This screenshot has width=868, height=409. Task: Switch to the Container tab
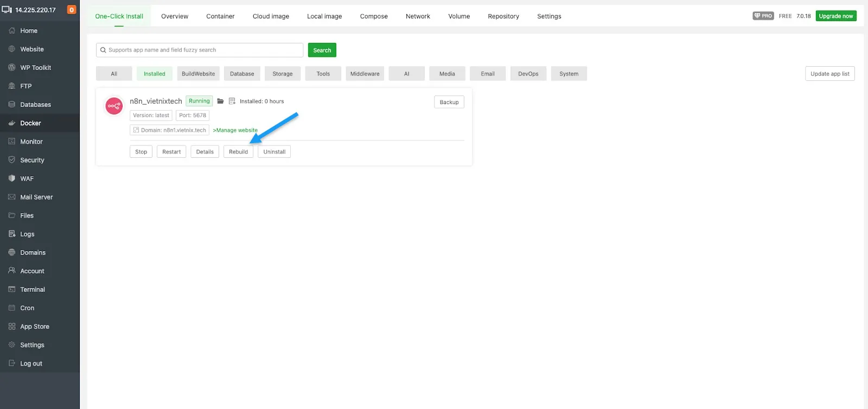[x=220, y=16]
